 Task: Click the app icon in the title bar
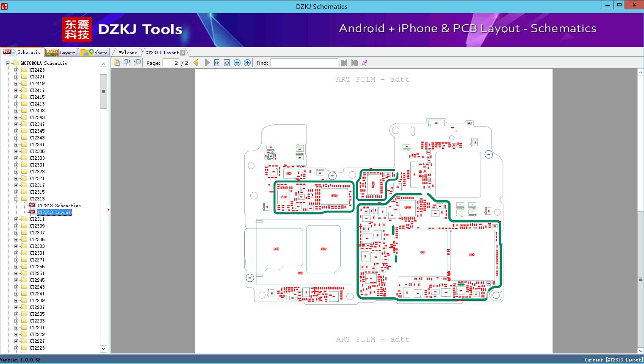coord(4,6)
